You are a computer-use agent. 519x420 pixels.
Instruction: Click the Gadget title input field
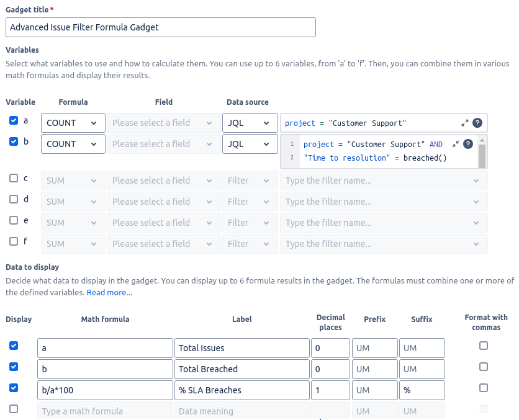[161, 27]
